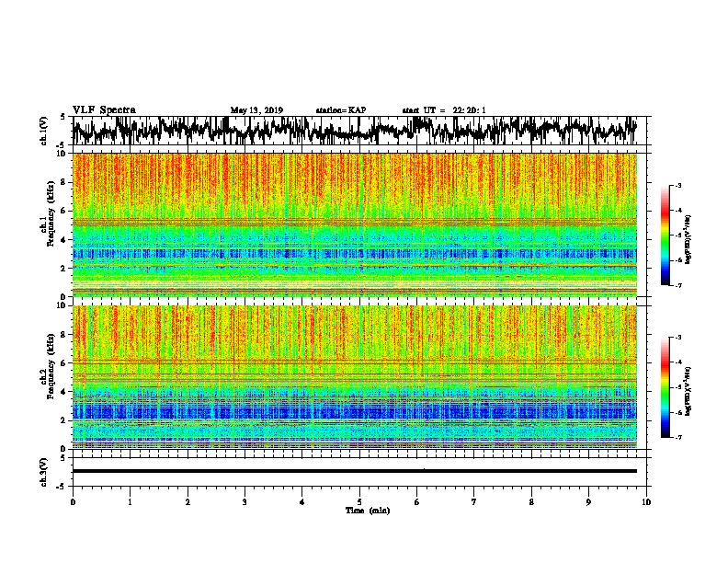Click tick label "7" on the Time axis
This screenshot has width=728, height=563.
coord(474,501)
